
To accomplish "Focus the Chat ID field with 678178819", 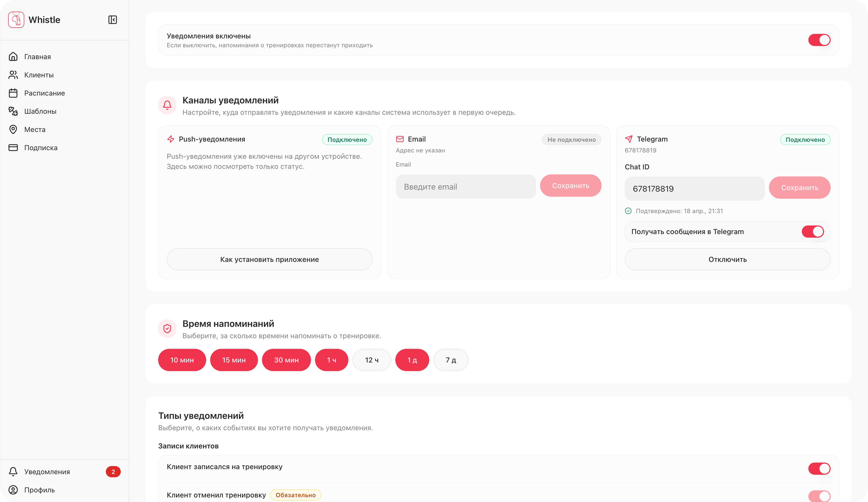I will coord(694,188).
